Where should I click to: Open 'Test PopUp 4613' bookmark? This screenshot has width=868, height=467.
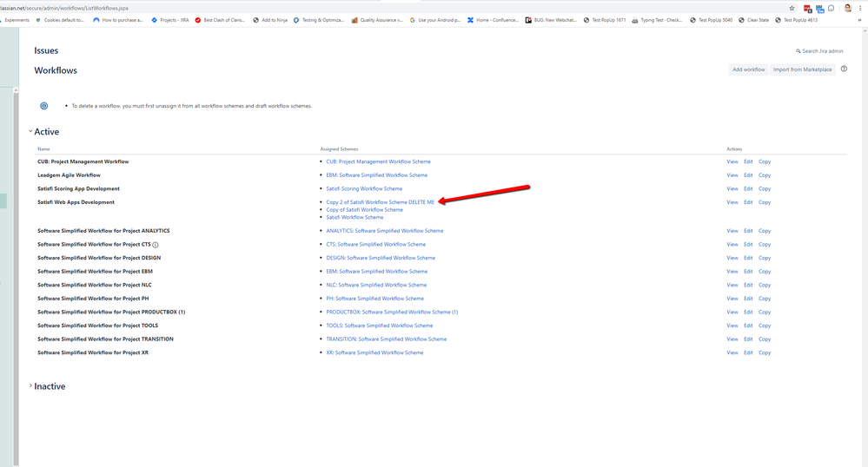coord(796,20)
